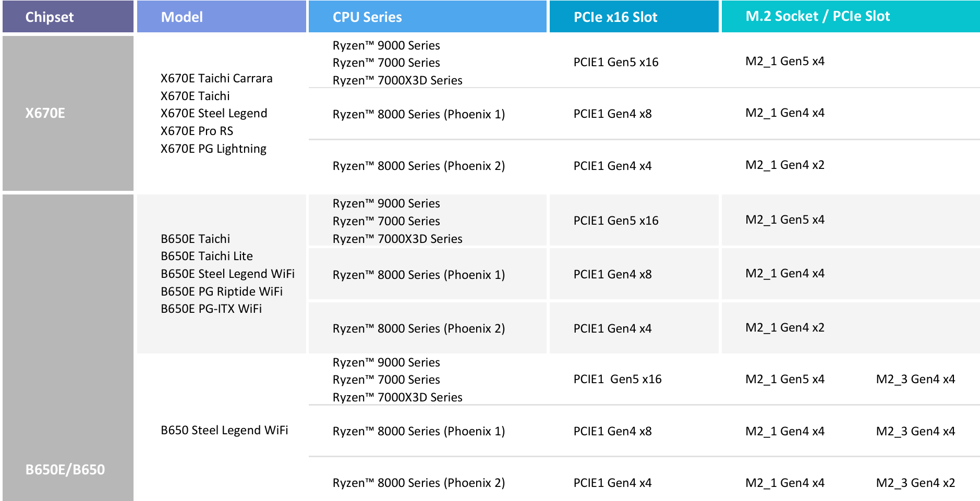The image size is (980, 501).
Task: Click Ryzen 7000X3D Series in X670E row
Action: pos(397,80)
